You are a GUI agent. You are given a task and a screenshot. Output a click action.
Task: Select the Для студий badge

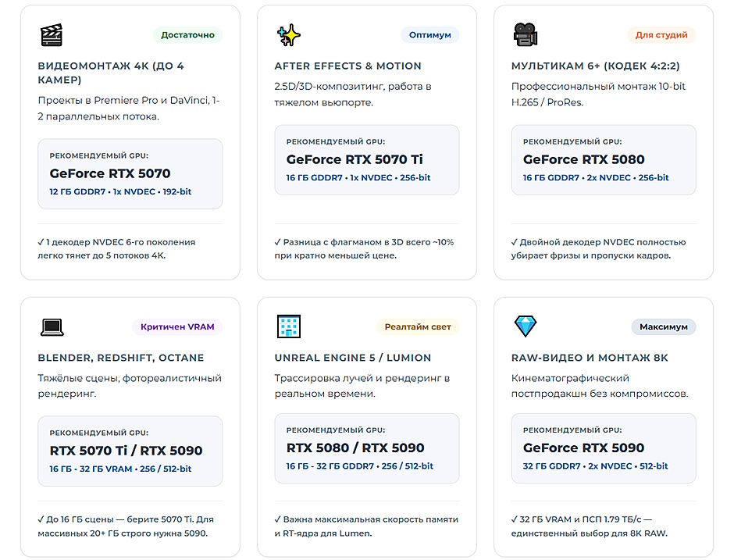pyautogui.click(x=661, y=35)
